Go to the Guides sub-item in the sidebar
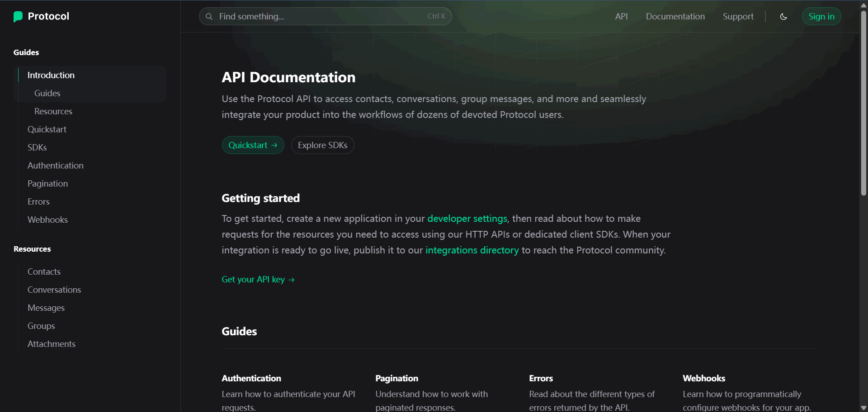868x412 pixels. 47,93
